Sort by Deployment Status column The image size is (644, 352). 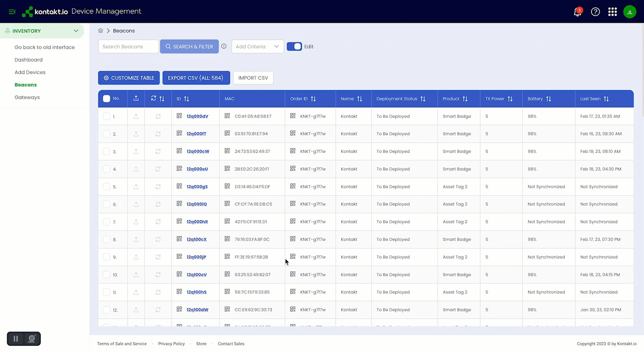(x=423, y=99)
